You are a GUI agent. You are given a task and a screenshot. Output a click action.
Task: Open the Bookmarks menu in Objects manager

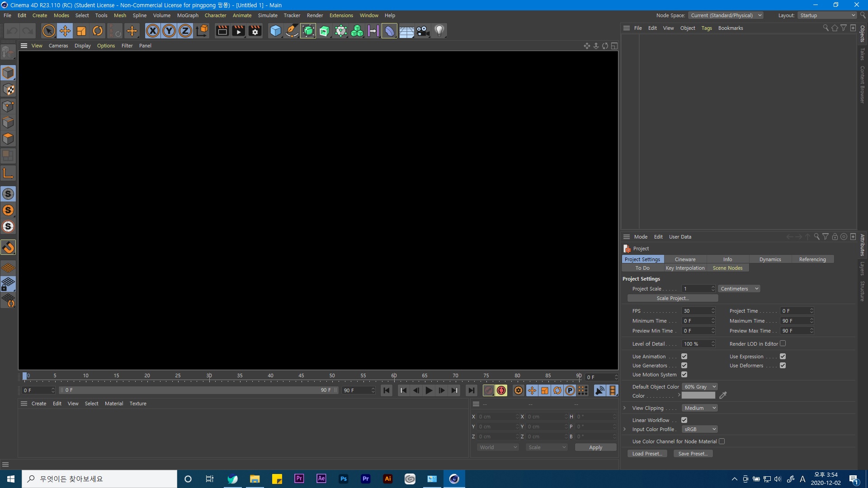(731, 28)
